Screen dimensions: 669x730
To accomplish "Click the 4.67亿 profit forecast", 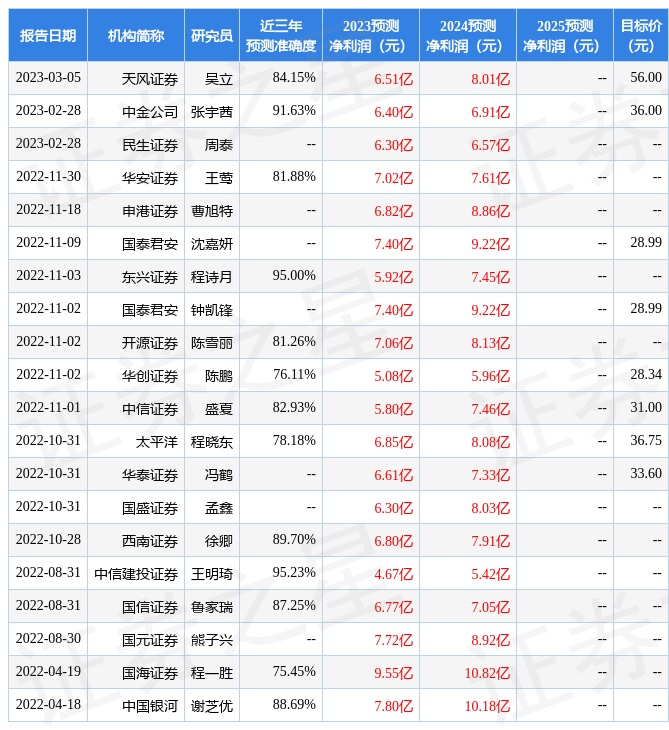I will click(393, 575).
